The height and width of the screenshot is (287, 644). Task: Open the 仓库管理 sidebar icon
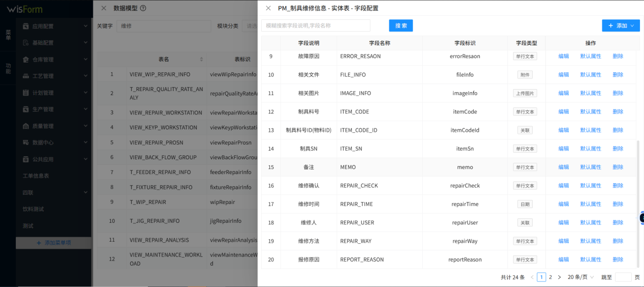click(x=26, y=60)
